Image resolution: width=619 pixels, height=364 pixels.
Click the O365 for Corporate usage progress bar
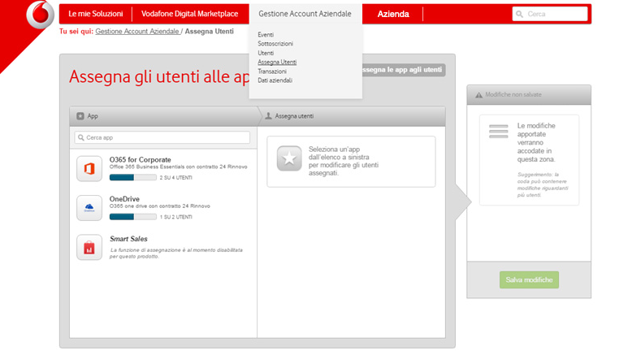(x=132, y=177)
